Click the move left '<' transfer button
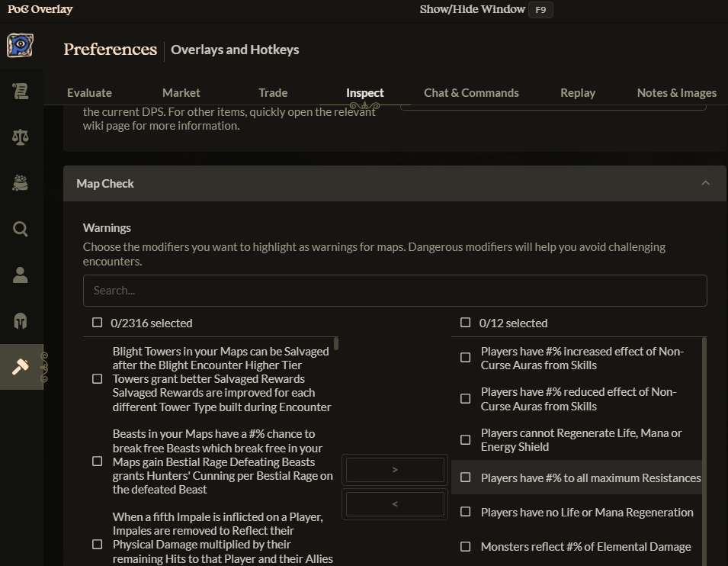 coord(395,504)
